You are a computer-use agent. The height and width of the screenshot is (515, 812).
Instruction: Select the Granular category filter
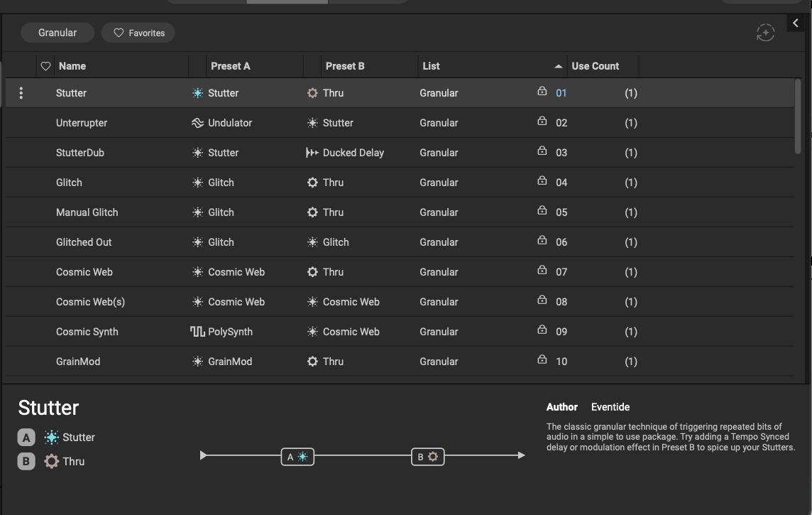57,33
